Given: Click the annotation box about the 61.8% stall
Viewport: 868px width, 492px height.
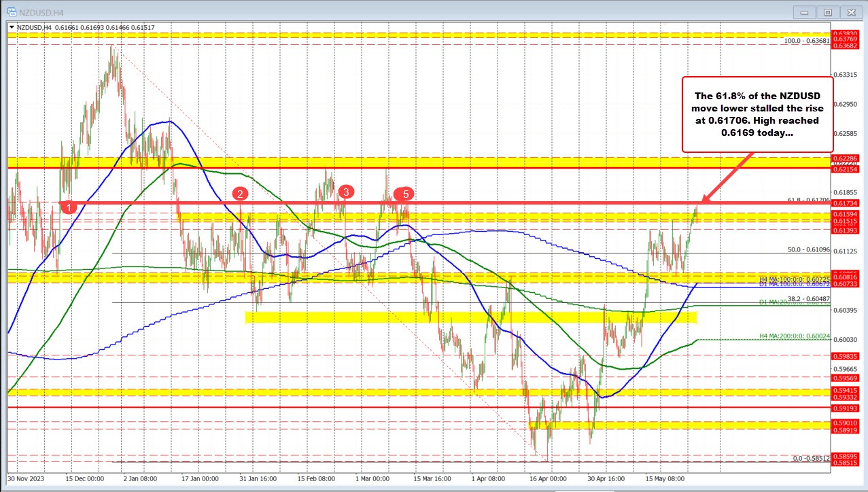Looking at the screenshot, I should pos(757,116).
